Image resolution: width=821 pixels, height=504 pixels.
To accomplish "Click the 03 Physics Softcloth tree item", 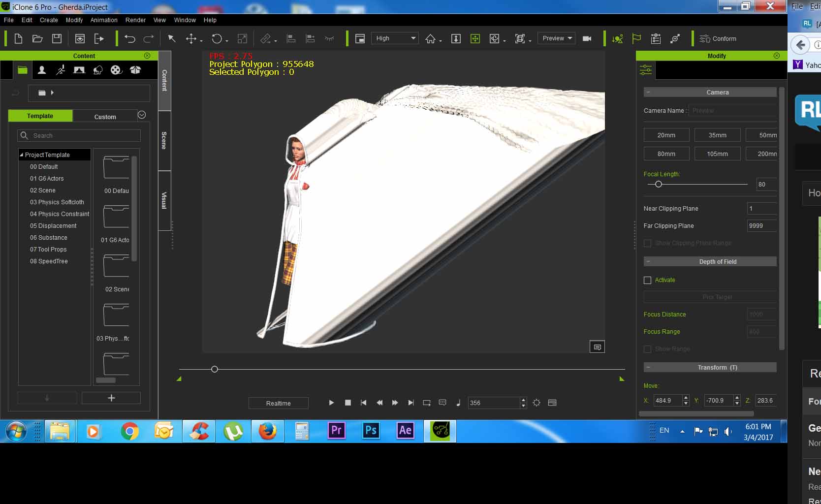I will [x=57, y=202].
